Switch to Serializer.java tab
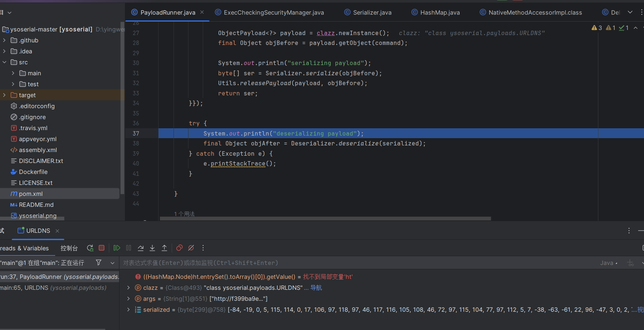Screen dimensions: 644x330 [368, 12]
